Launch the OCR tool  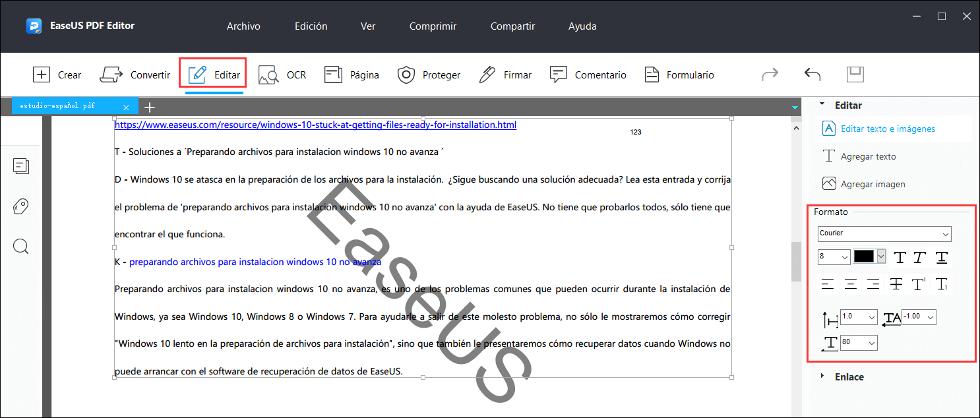click(x=283, y=75)
